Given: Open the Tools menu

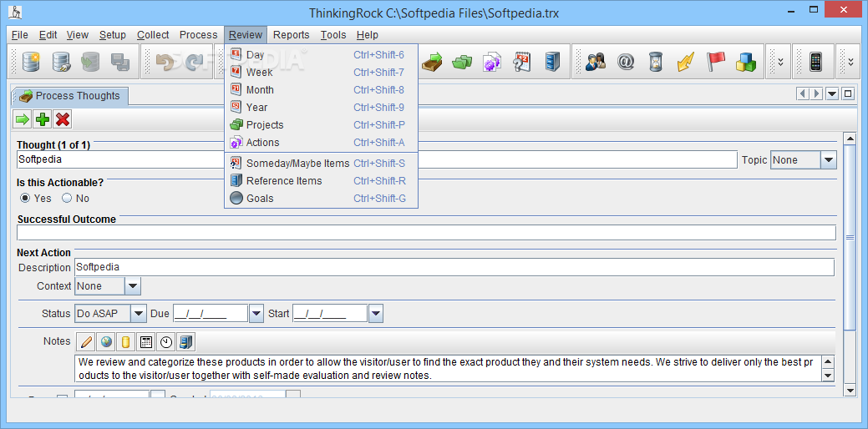Looking at the screenshot, I should [333, 35].
